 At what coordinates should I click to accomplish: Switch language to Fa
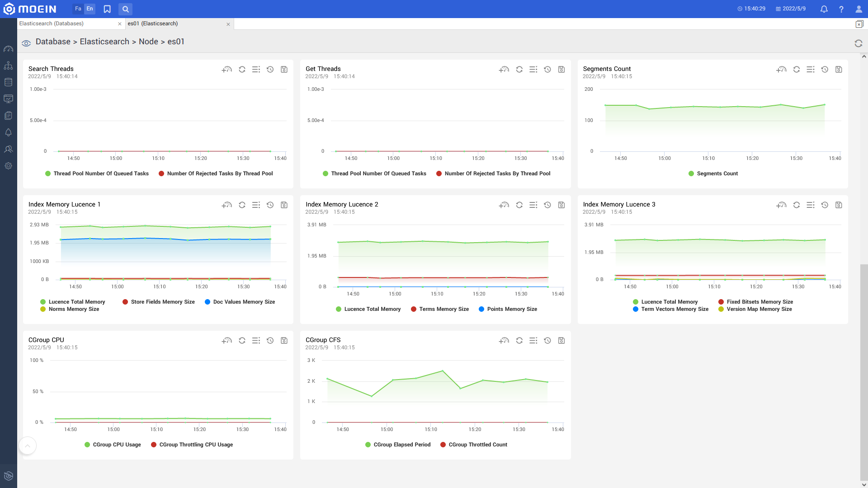coord(78,9)
